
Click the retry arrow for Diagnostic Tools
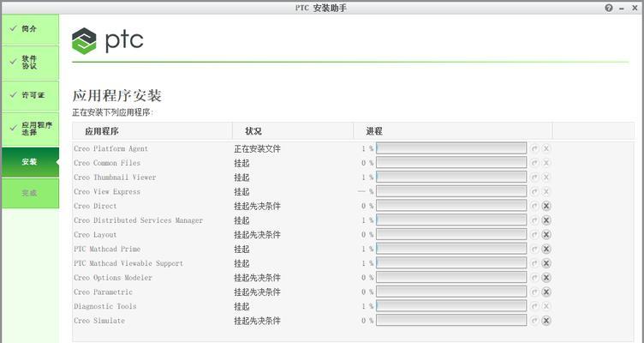534,306
